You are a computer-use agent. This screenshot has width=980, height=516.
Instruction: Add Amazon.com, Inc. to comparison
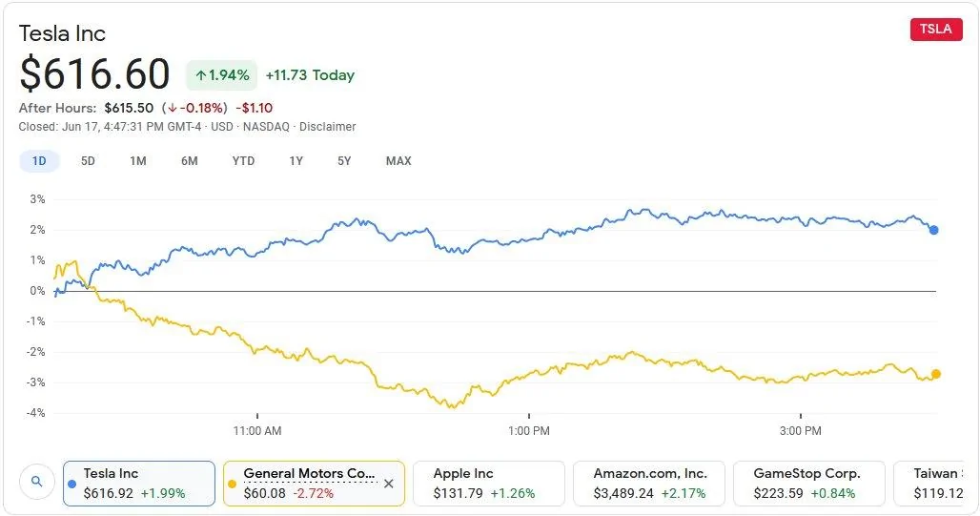click(x=648, y=483)
